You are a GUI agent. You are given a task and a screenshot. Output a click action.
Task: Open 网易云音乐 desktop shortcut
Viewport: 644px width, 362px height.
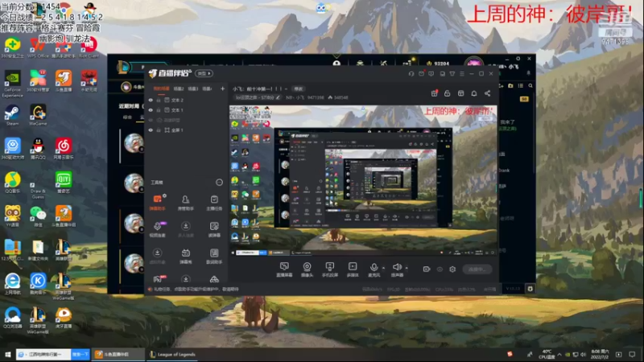click(64, 149)
